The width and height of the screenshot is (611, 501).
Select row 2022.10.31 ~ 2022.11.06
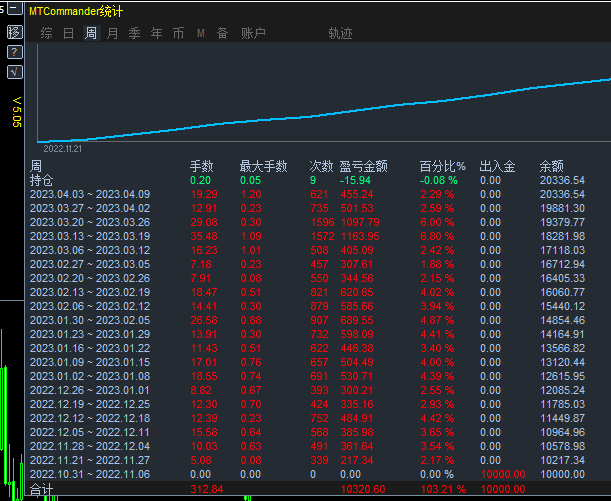[90, 475]
